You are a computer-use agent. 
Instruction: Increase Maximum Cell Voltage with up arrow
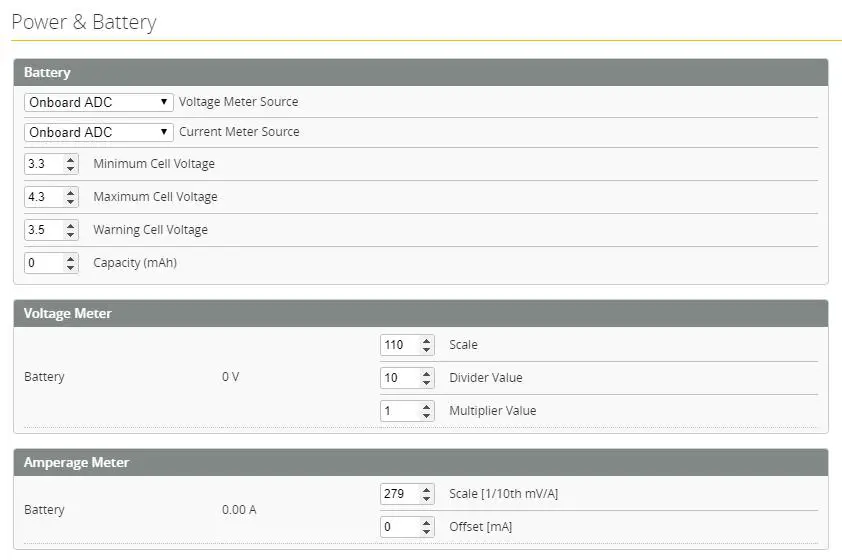pos(70,193)
